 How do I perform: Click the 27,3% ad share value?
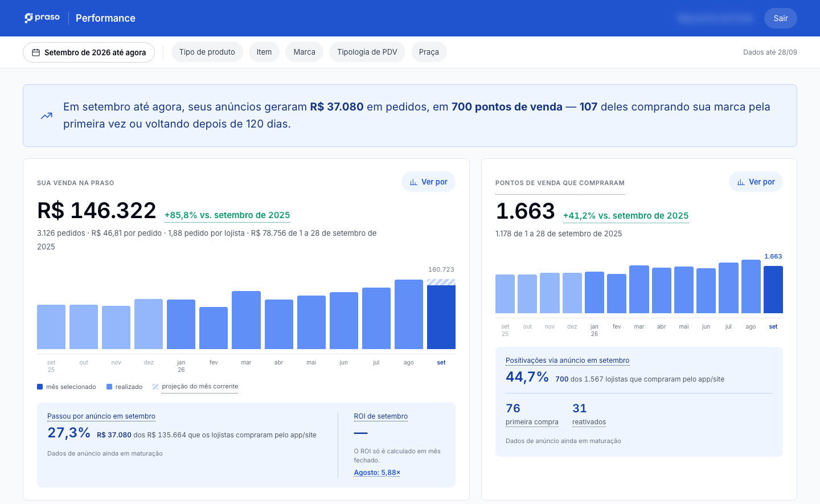(69, 433)
